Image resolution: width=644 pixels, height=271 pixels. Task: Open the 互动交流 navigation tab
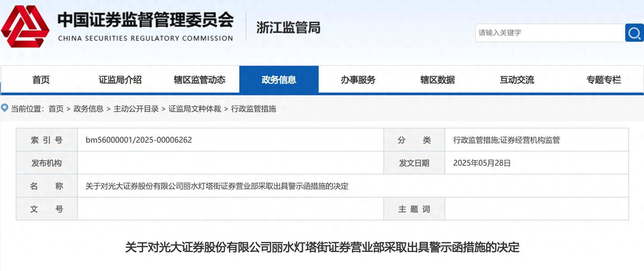[x=517, y=80]
